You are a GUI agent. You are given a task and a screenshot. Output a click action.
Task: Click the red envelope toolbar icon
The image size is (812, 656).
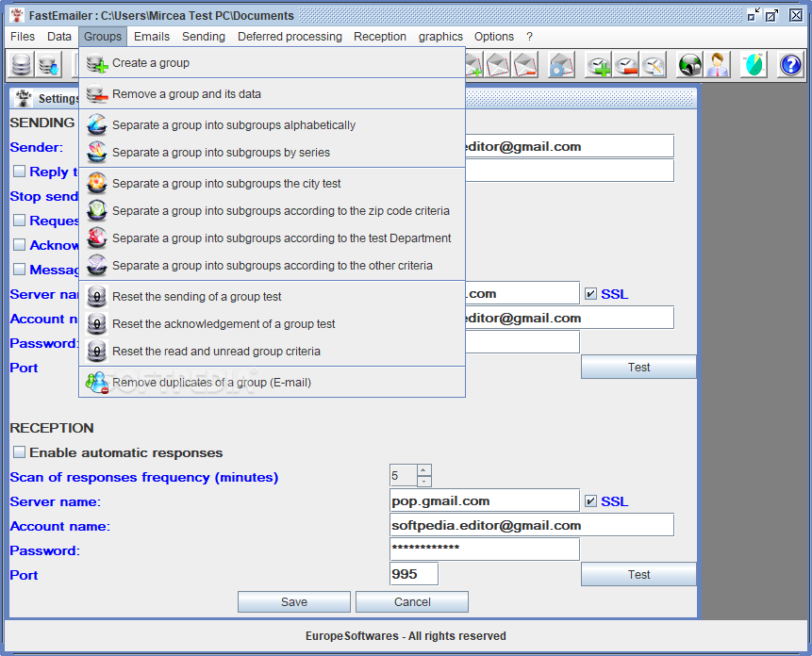(x=498, y=65)
